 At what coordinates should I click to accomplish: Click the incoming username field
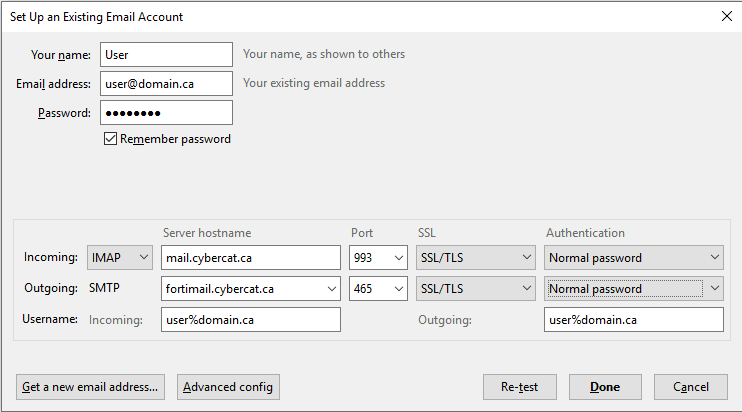(250, 320)
